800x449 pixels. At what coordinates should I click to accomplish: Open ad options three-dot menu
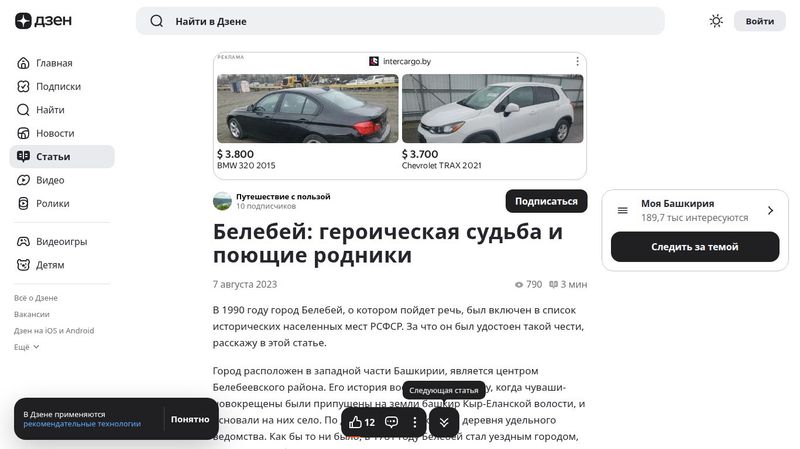pos(577,61)
